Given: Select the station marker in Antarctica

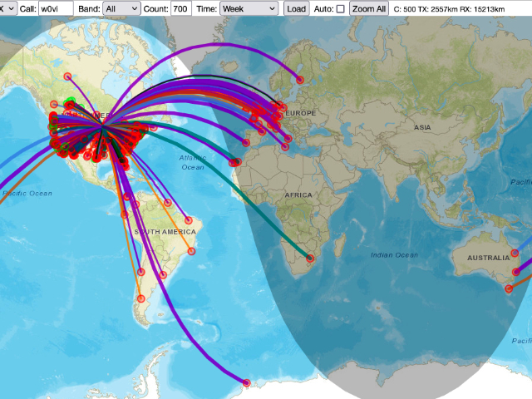Looking at the screenshot, I should [x=246, y=382].
